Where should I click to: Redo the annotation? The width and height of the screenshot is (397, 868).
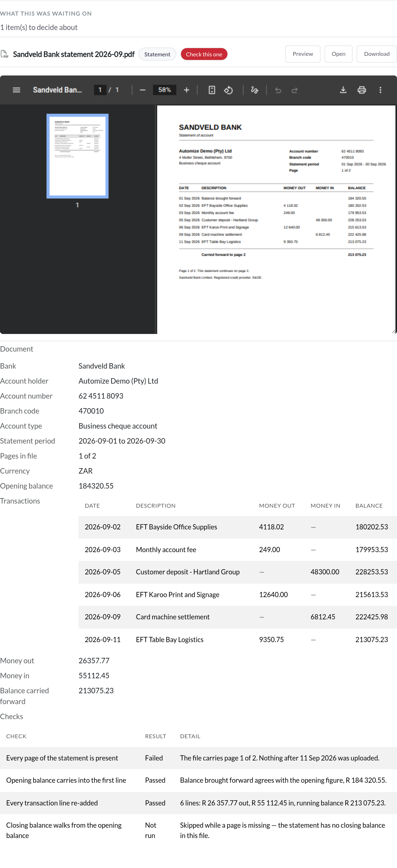295,90
